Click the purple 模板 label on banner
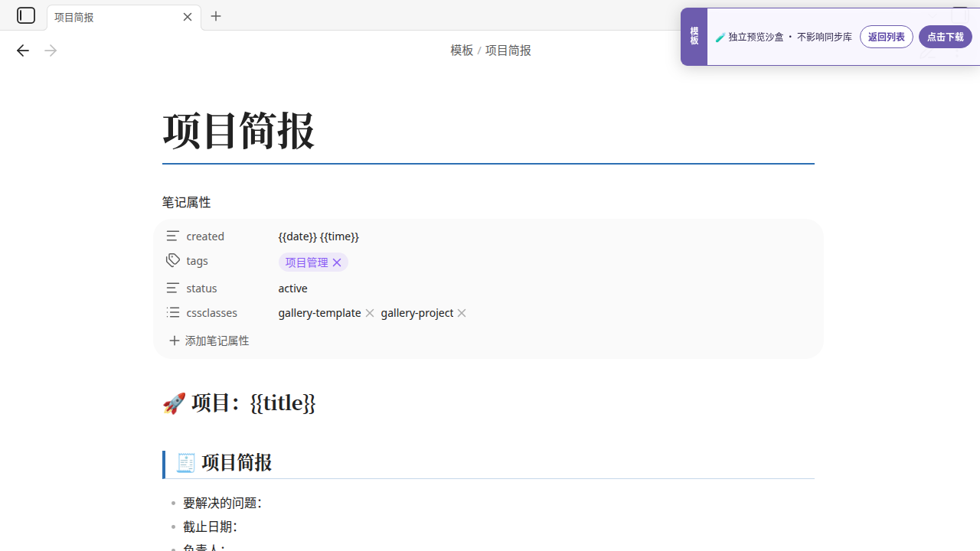The height and width of the screenshot is (551, 980). 694,36
